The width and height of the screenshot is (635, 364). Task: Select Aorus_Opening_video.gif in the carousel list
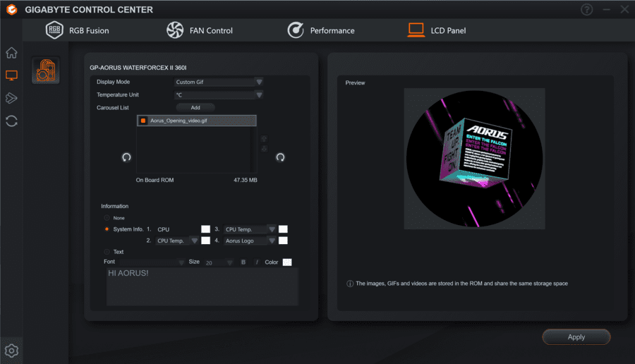[x=197, y=121]
